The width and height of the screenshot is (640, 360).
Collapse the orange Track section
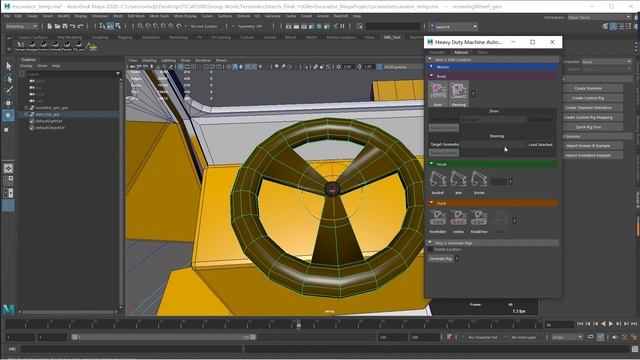(431, 203)
